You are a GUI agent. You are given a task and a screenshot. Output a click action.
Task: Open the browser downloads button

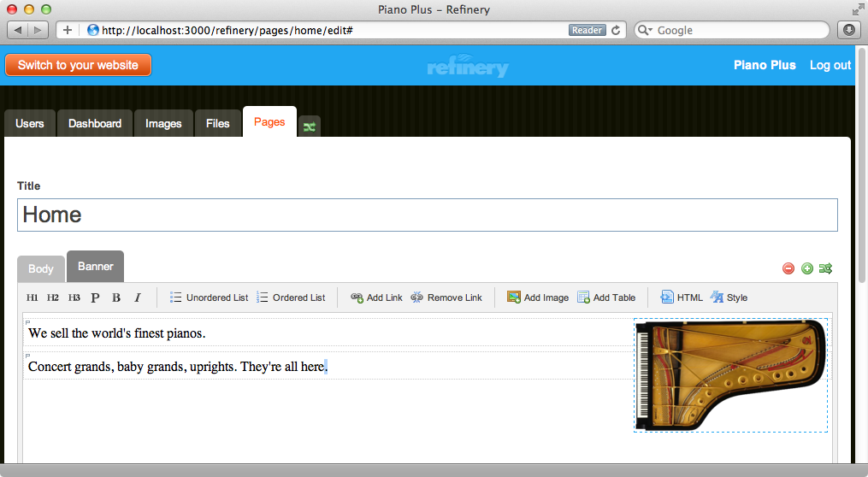click(848, 30)
